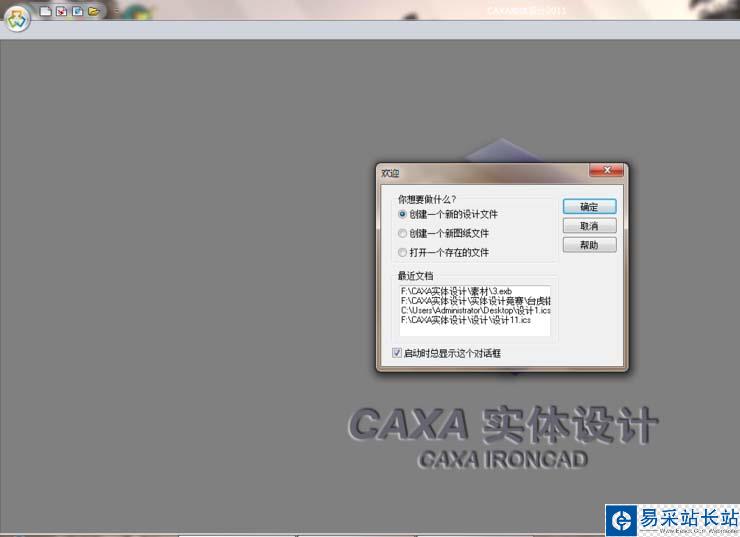This screenshot has height=537, width=740.
Task: Select recent file 设计\设计11.ics
Action: (x=475, y=320)
